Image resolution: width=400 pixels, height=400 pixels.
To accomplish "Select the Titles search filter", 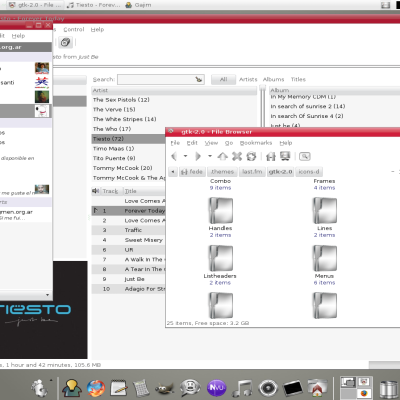I will pos(298,79).
